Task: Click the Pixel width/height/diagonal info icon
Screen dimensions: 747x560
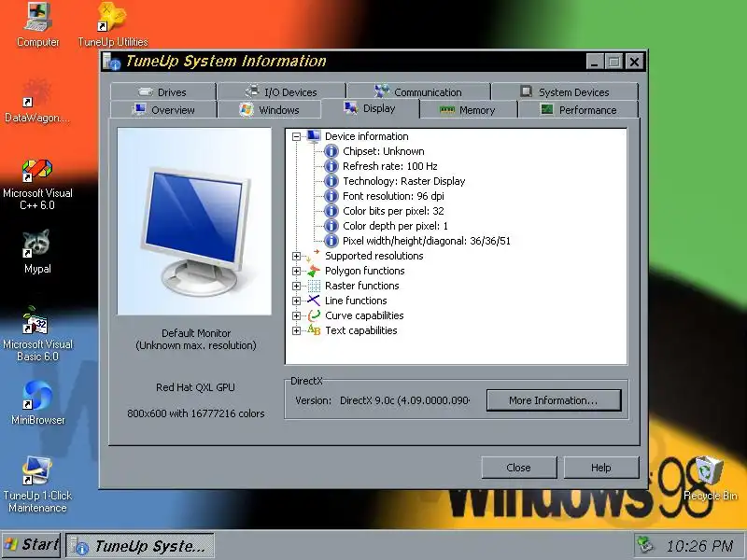Action: click(x=331, y=241)
